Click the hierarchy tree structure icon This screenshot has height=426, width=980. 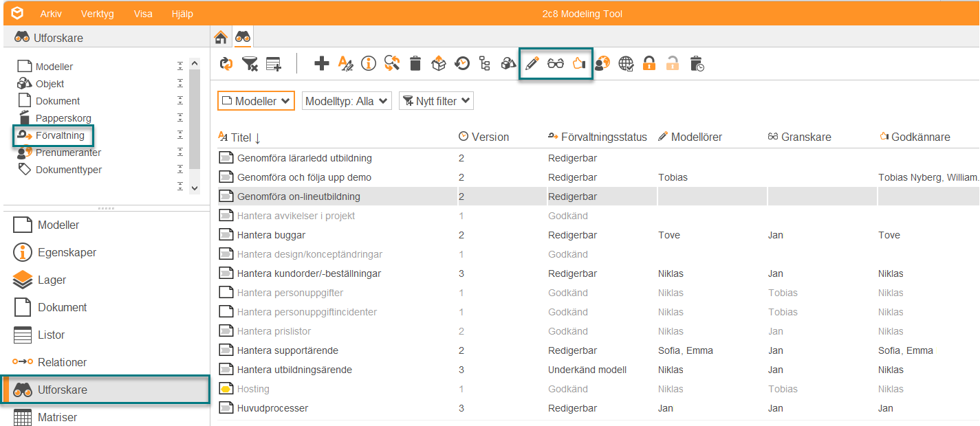[x=485, y=64]
